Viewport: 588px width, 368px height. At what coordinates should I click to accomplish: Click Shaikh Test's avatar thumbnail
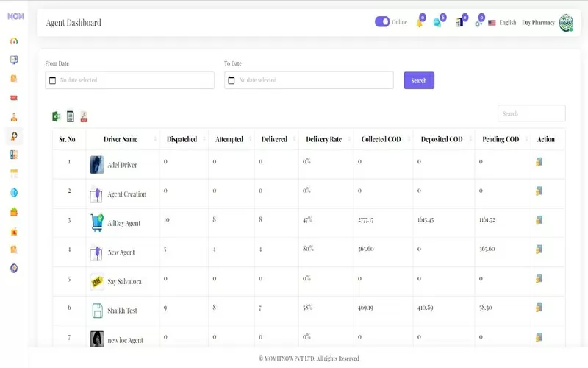[x=97, y=311]
